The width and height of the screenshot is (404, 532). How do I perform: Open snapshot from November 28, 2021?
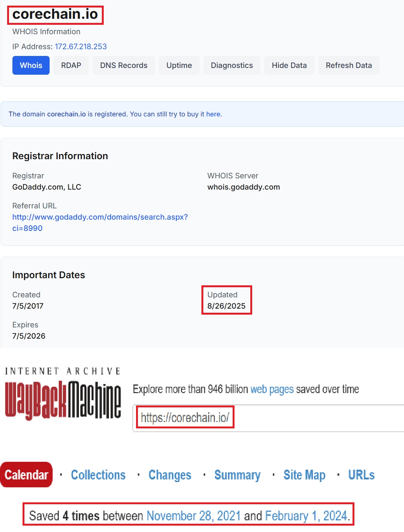pos(194,515)
